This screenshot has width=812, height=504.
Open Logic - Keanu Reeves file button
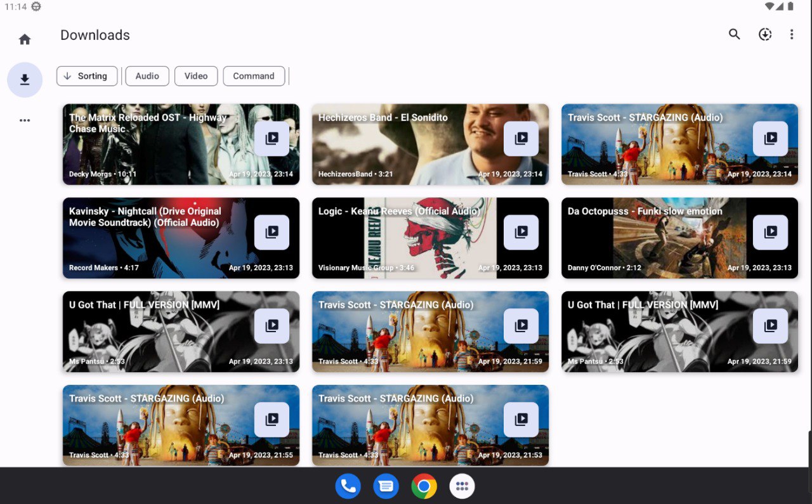[521, 232]
